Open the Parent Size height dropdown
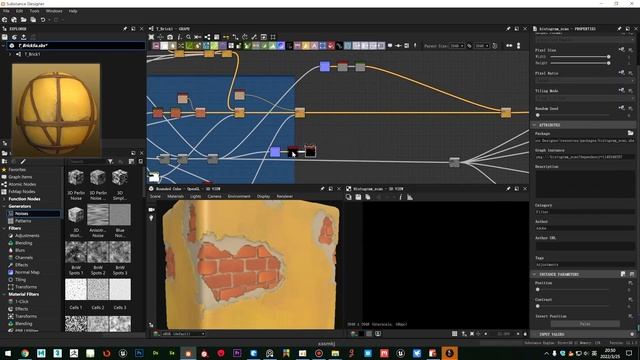 pos(482,46)
